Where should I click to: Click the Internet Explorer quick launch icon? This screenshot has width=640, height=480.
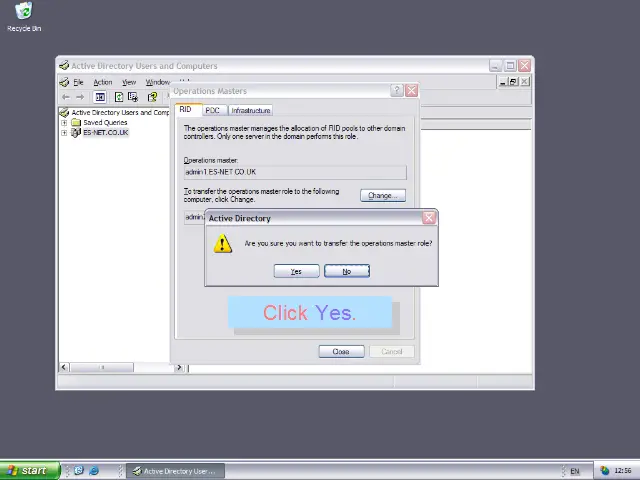pos(94,471)
